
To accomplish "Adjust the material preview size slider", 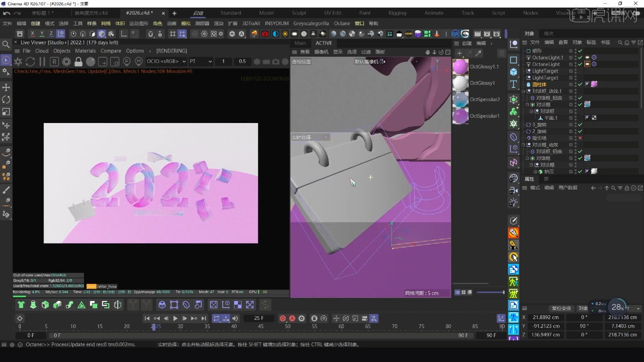I will tap(491, 292).
